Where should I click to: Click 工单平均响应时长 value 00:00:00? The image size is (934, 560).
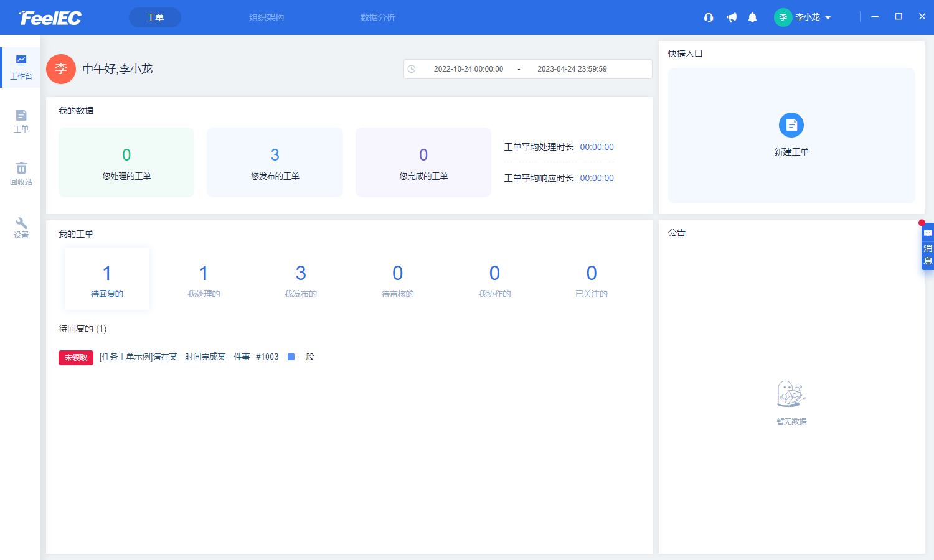tap(597, 178)
